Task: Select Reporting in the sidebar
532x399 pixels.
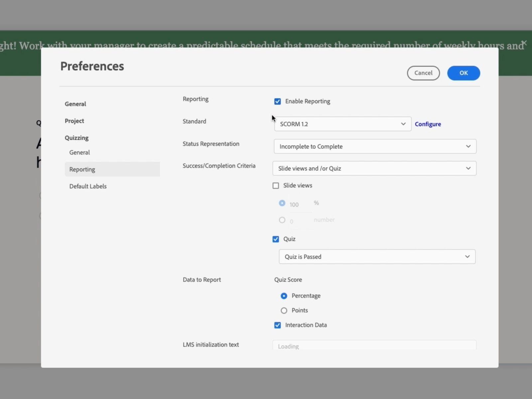Action: pyautogui.click(x=82, y=170)
